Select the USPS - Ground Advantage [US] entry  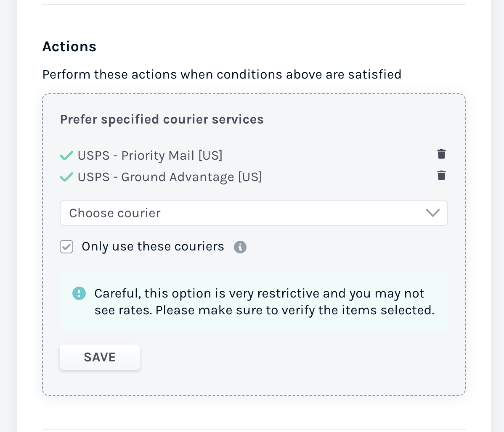click(x=170, y=177)
